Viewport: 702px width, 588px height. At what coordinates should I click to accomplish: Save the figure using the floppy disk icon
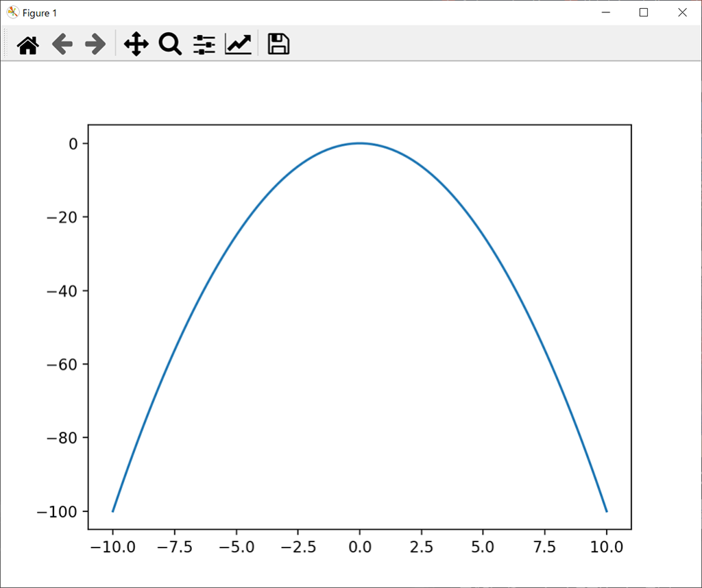pyautogui.click(x=278, y=45)
